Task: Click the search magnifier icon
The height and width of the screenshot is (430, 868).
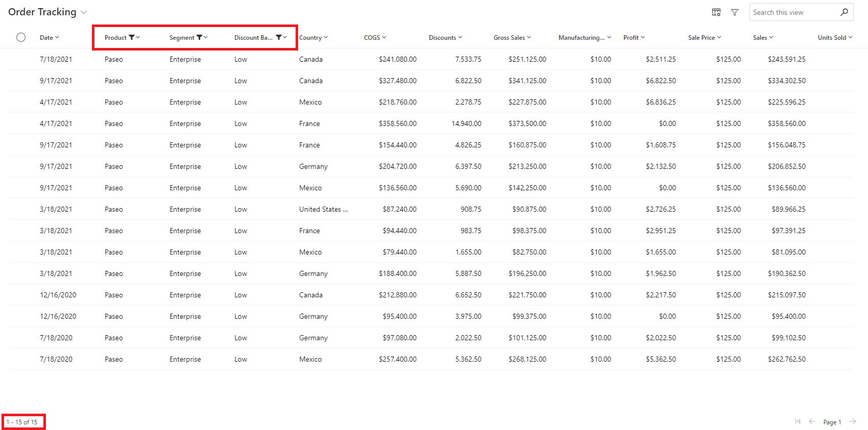Action: point(845,12)
